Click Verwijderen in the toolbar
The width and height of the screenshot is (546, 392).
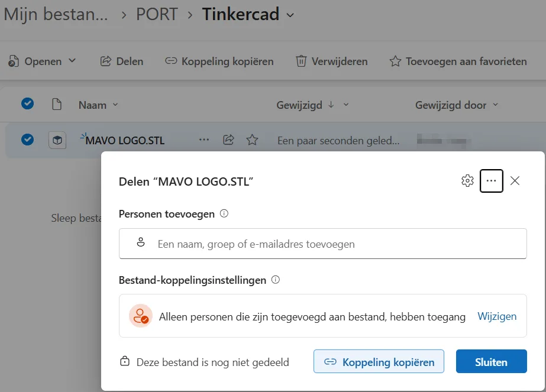pyautogui.click(x=332, y=61)
